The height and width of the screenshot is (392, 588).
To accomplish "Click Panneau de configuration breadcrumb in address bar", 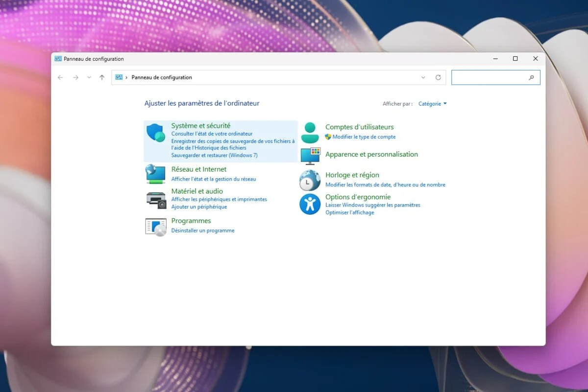I will pyautogui.click(x=162, y=77).
